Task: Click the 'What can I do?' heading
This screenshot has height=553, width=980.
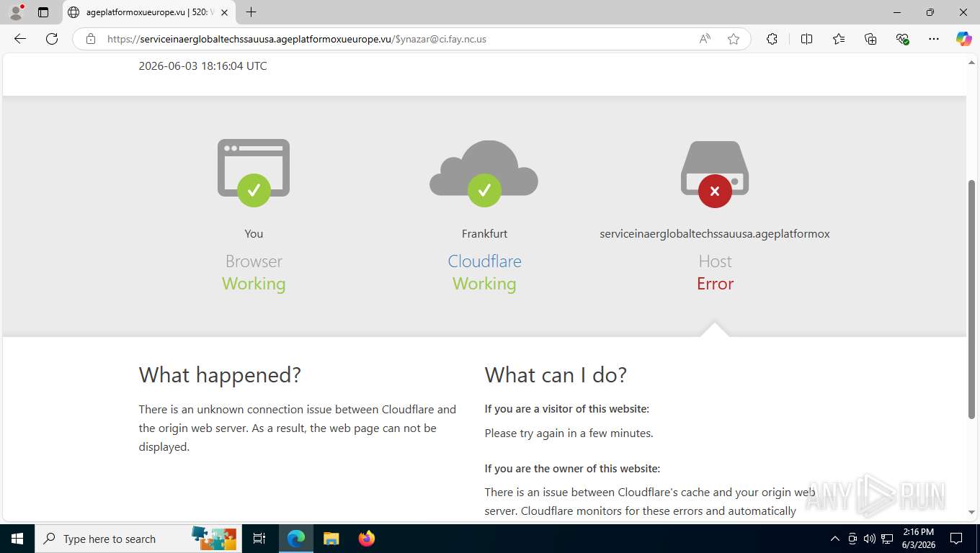Action: (556, 374)
